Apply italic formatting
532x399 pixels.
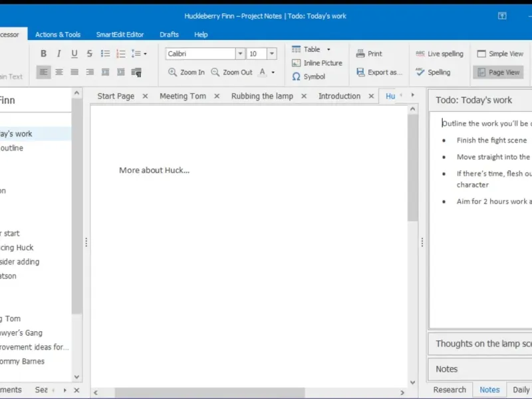59,54
